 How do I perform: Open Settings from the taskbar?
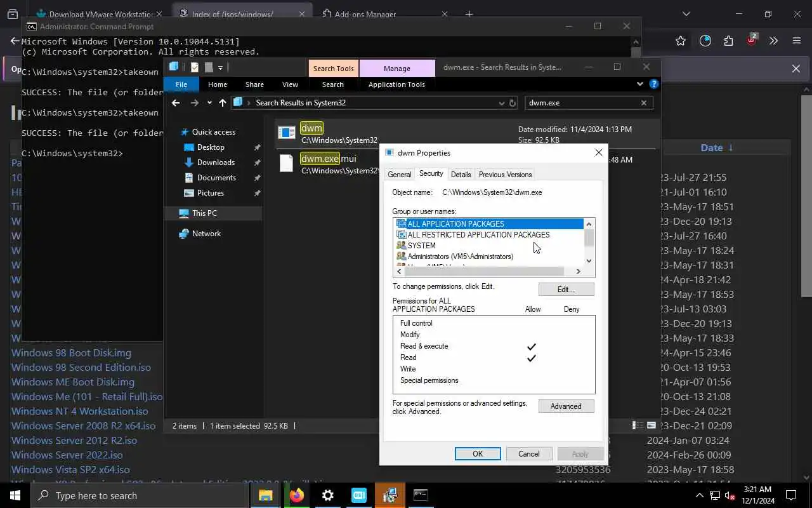[327, 495]
